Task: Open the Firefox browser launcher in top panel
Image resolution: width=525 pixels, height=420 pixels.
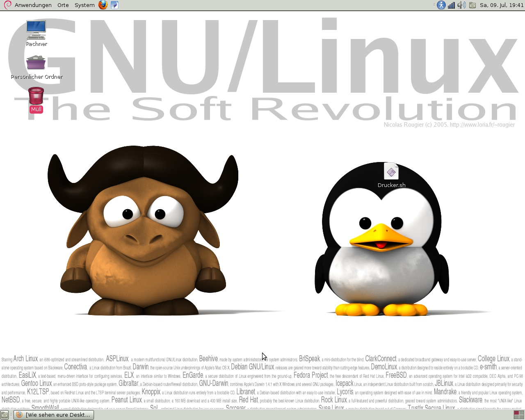Action: point(103,5)
